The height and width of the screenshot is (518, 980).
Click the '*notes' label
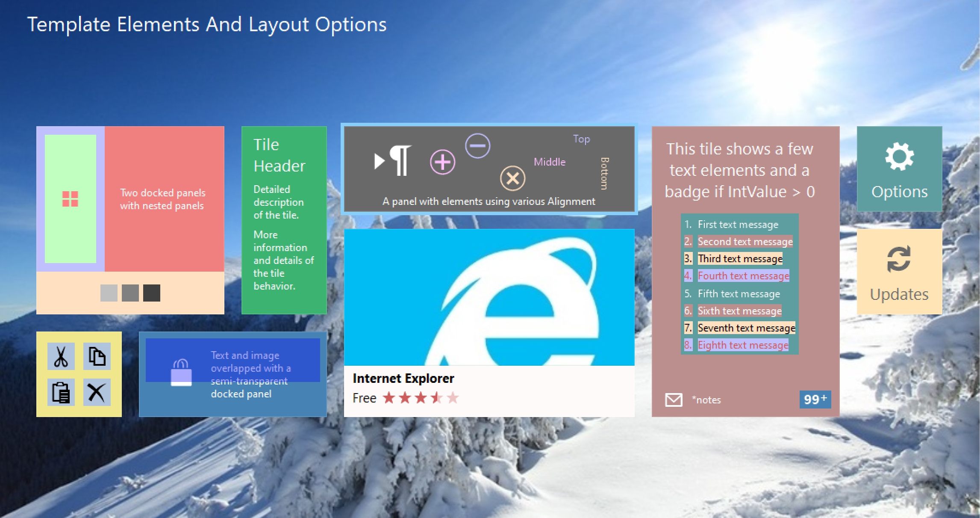point(706,400)
